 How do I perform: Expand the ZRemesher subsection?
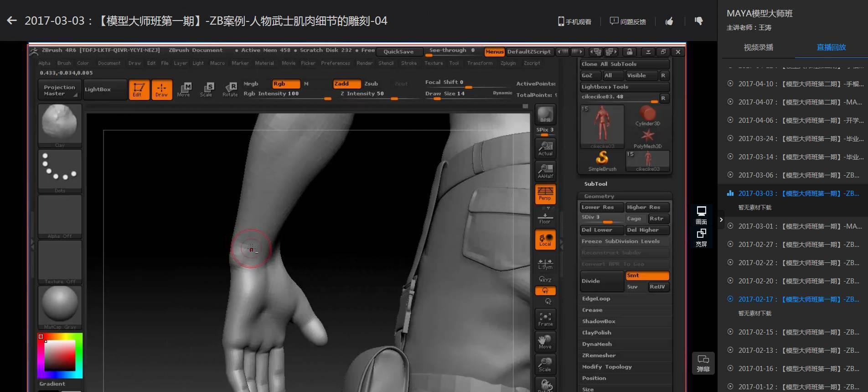pos(599,355)
